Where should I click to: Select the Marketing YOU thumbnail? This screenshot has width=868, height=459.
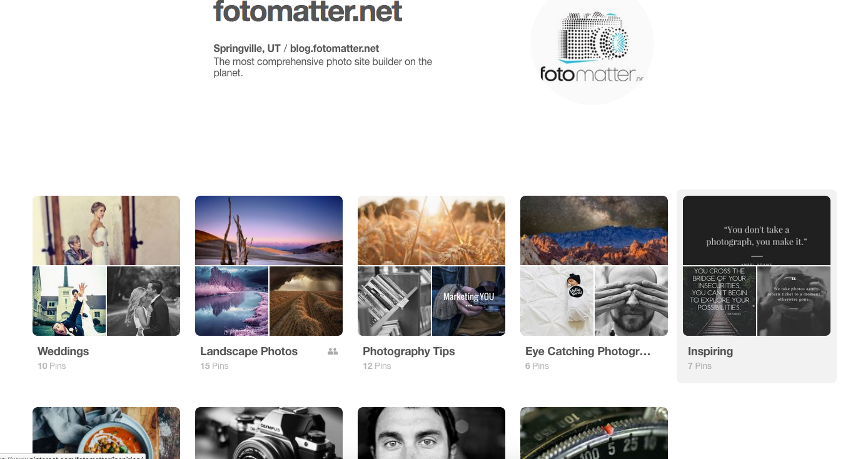coord(469,301)
